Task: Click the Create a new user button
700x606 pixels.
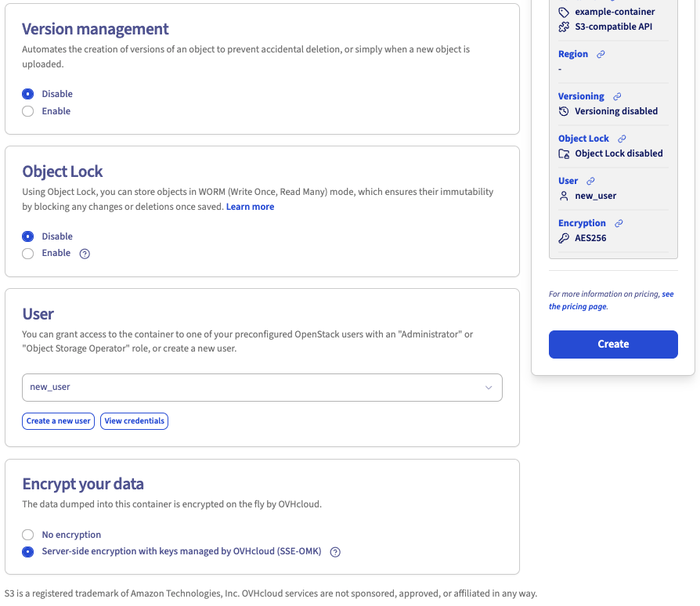Action: click(59, 420)
